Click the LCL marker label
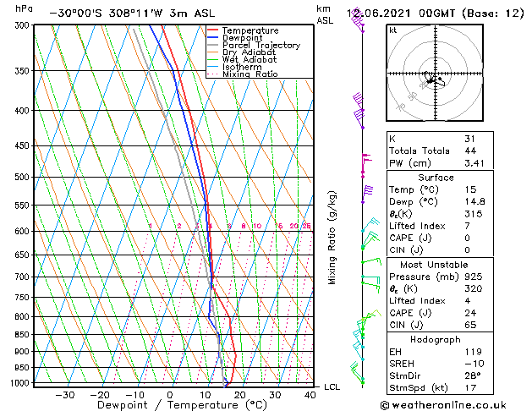 (332, 387)
